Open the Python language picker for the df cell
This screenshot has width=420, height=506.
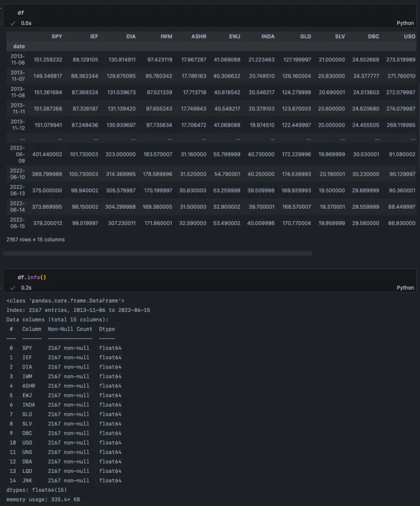tap(405, 23)
